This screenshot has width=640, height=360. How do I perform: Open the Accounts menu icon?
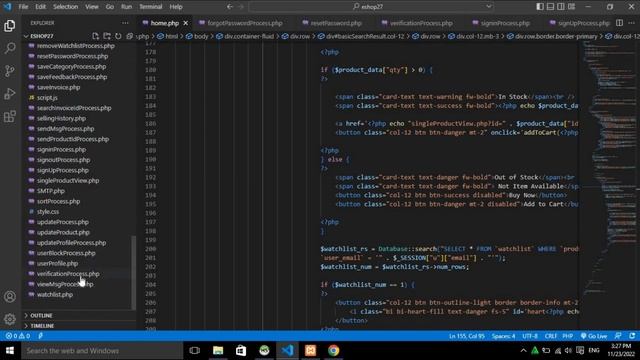(10, 297)
